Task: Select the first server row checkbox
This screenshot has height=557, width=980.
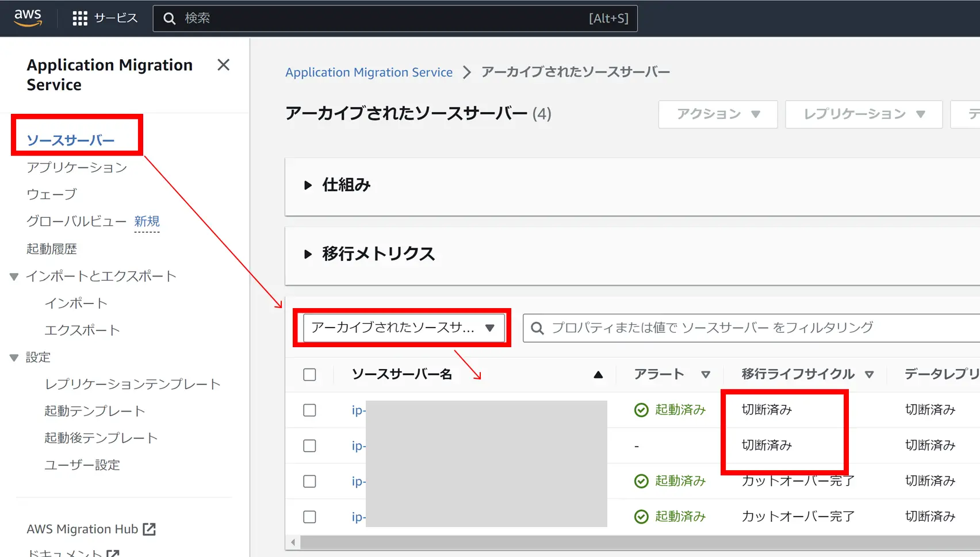Action: click(x=309, y=410)
